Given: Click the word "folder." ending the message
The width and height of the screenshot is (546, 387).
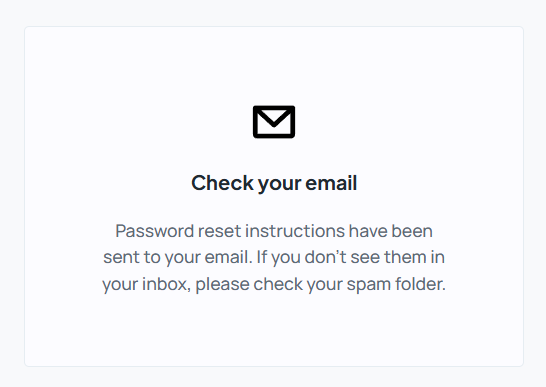Looking at the screenshot, I should (x=420, y=284).
